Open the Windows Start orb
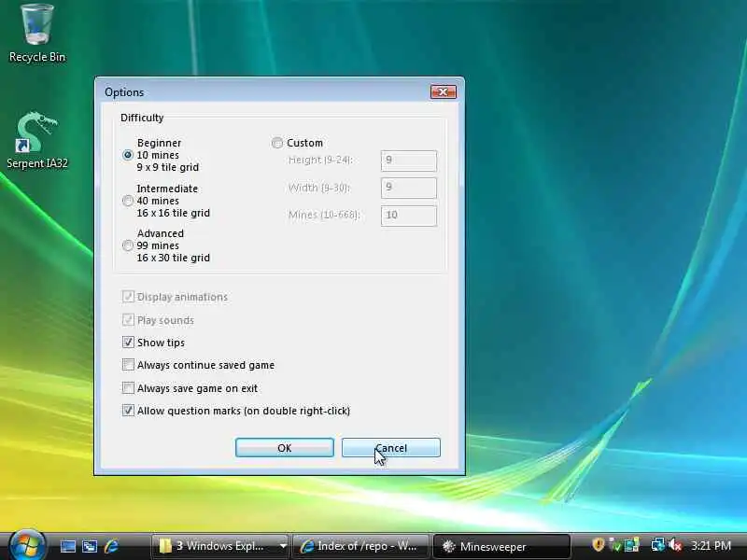The height and width of the screenshot is (560, 747). coord(27,546)
